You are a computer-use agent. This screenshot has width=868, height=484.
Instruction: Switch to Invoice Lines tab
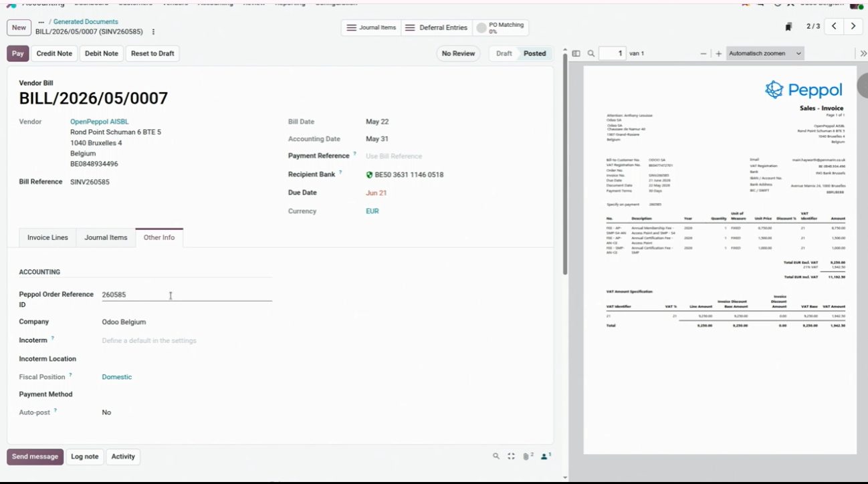click(47, 237)
